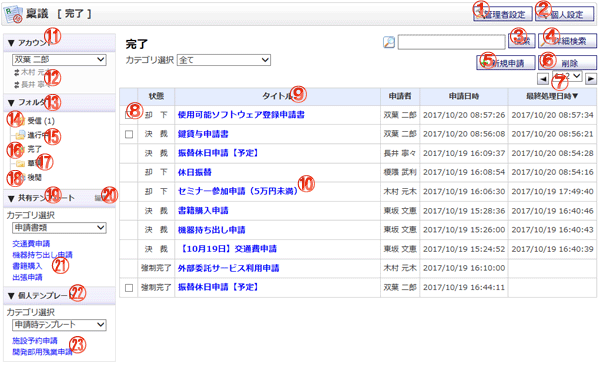Click the 新規申請 button
600x367 pixels.
pyautogui.click(x=506, y=63)
